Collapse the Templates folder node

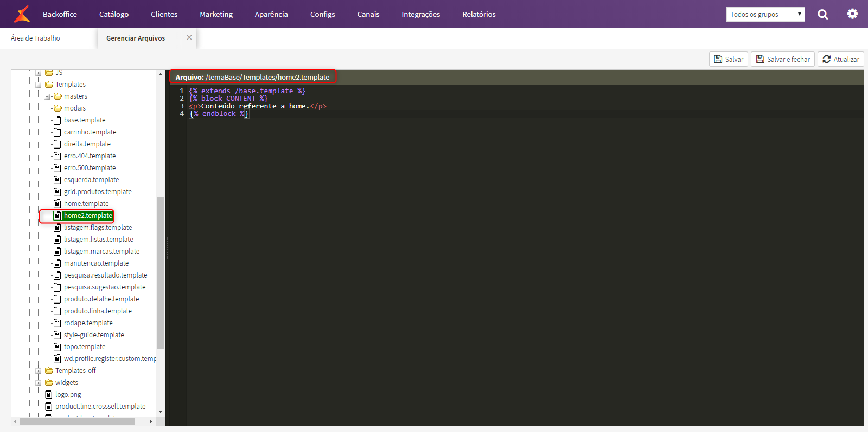pyautogui.click(x=39, y=85)
